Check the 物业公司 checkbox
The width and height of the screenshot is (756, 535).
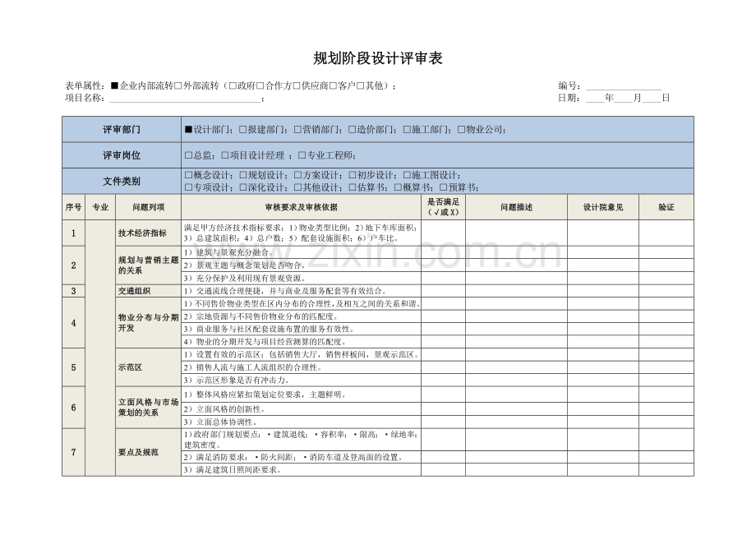point(462,130)
